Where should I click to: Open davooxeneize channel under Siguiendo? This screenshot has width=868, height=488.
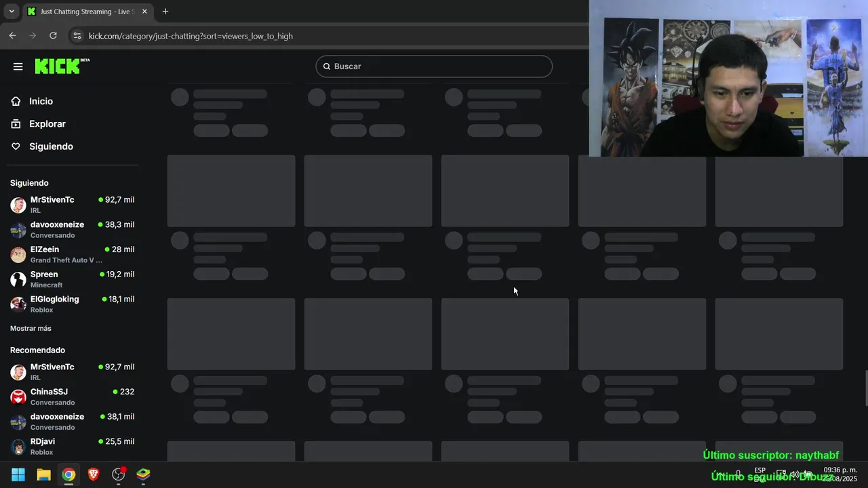pos(72,230)
